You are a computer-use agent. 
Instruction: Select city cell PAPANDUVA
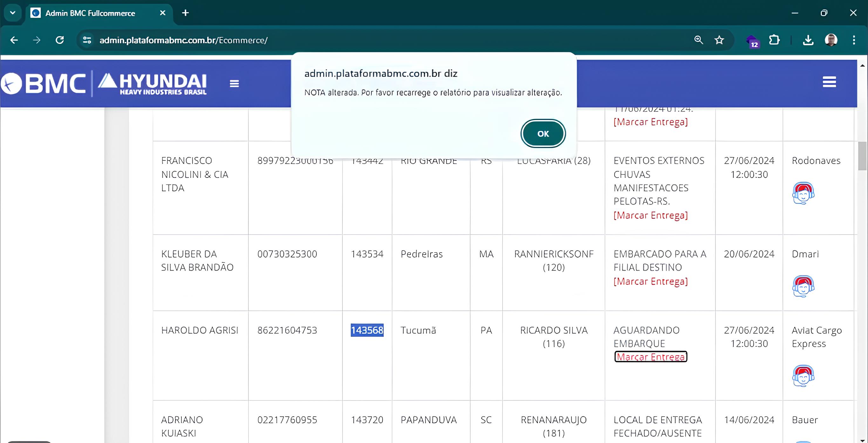pos(429,420)
